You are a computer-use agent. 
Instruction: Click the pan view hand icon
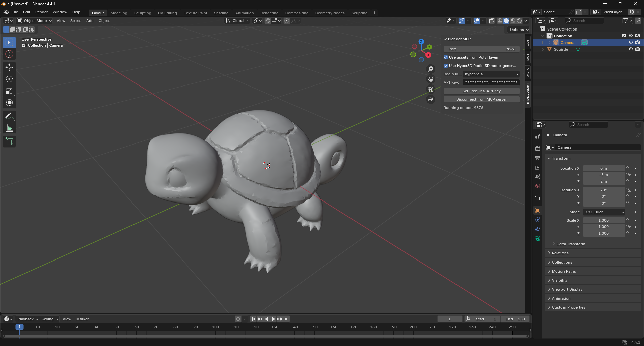[431, 79]
